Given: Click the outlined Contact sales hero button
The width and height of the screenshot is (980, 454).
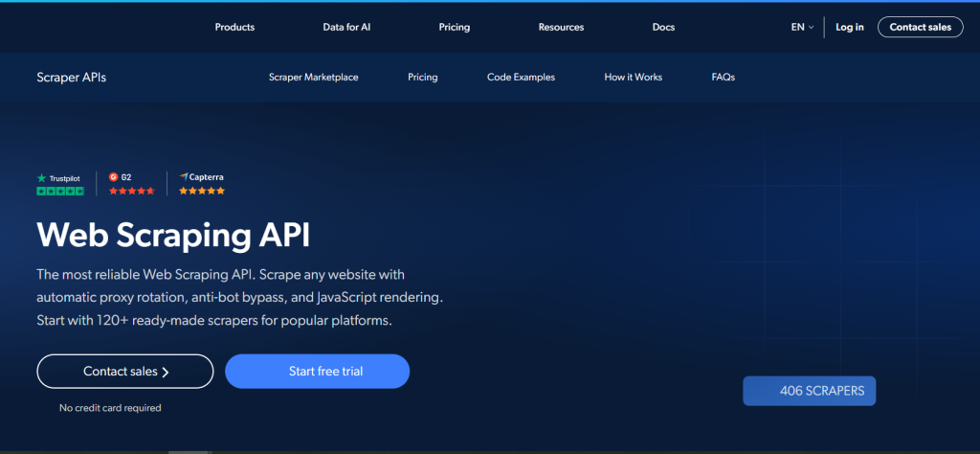Looking at the screenshot, I should pyautogui.click(x=125, y=372).
